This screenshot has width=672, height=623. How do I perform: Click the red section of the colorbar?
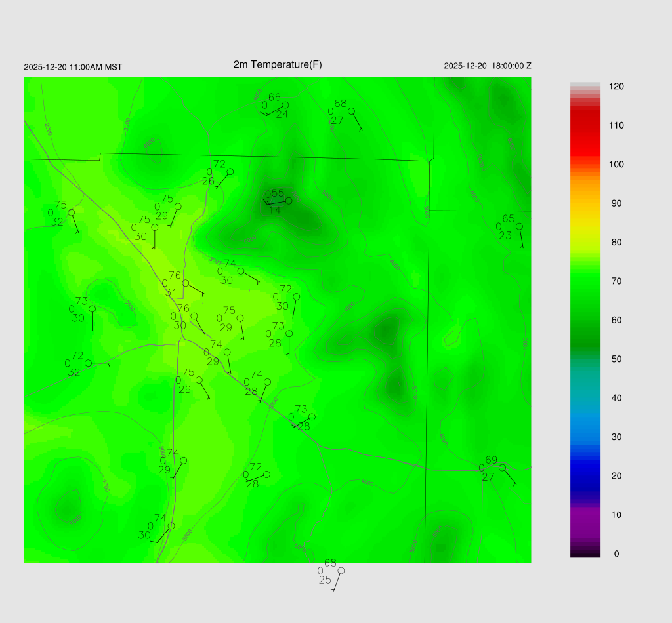coord(585,131)
